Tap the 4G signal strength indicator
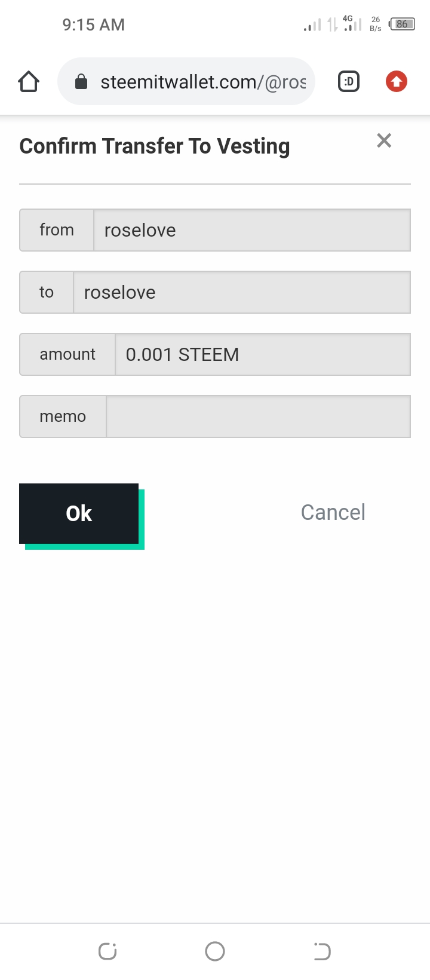430x980 pixels. coord(352,24)
